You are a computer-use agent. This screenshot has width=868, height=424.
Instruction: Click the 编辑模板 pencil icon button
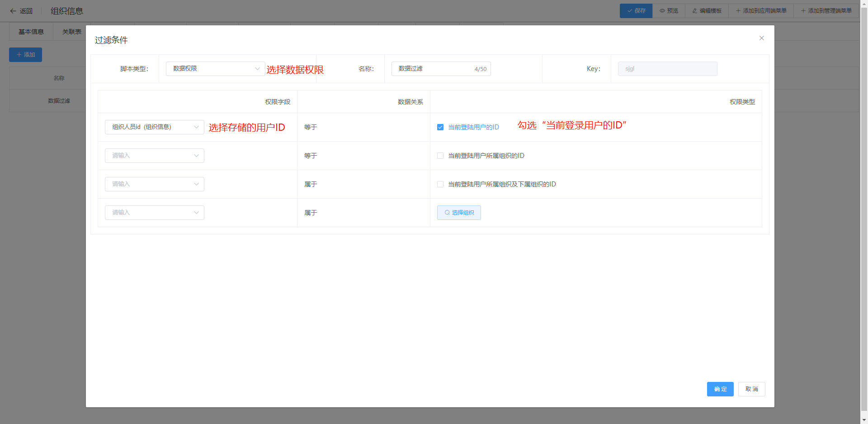[x=707, y=11]
